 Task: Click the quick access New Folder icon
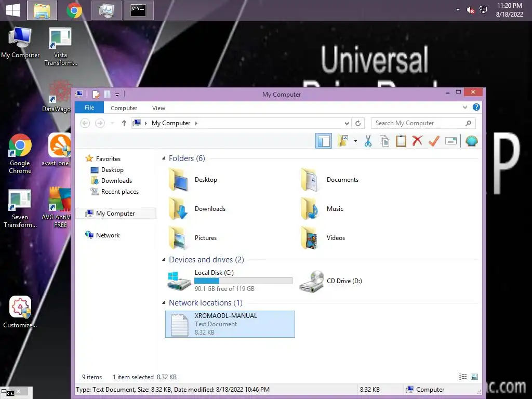[x=107, y=94]
